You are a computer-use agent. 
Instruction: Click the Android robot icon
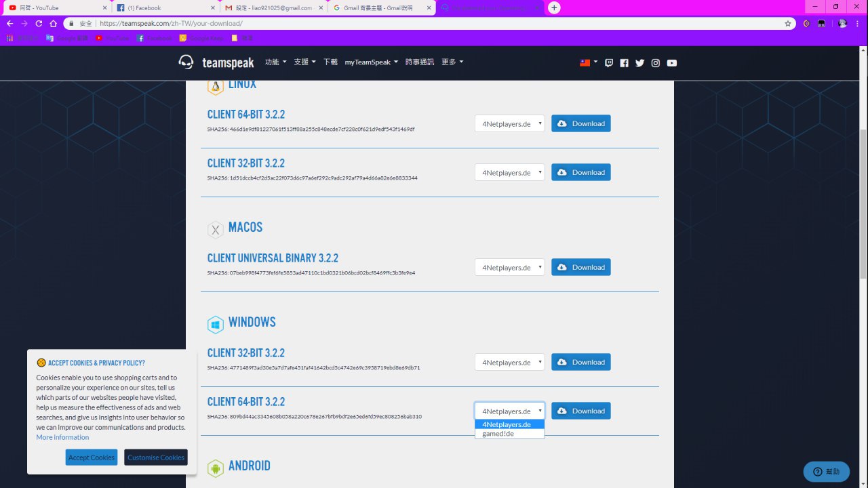215,468
